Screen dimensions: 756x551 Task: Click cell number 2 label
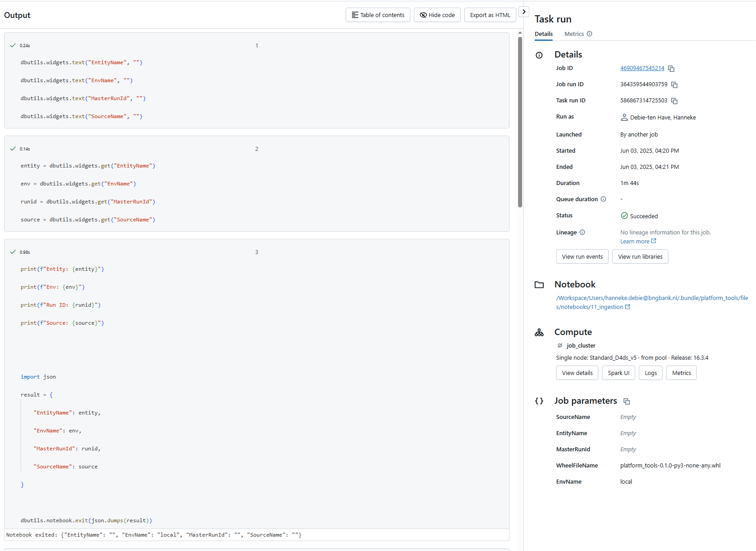(257, 149)
